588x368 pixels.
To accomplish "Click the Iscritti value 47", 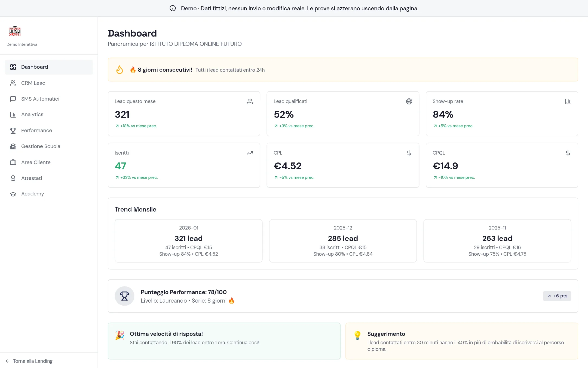I will (121, 166).
